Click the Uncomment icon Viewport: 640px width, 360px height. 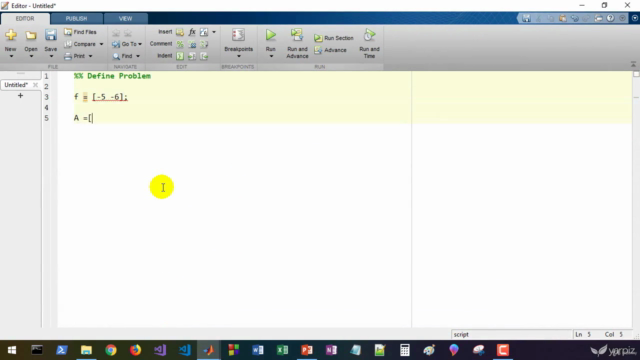[x=192, y=44]
